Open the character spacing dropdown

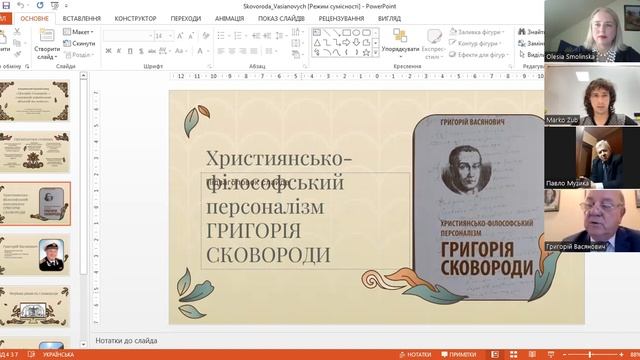point(164,51)
